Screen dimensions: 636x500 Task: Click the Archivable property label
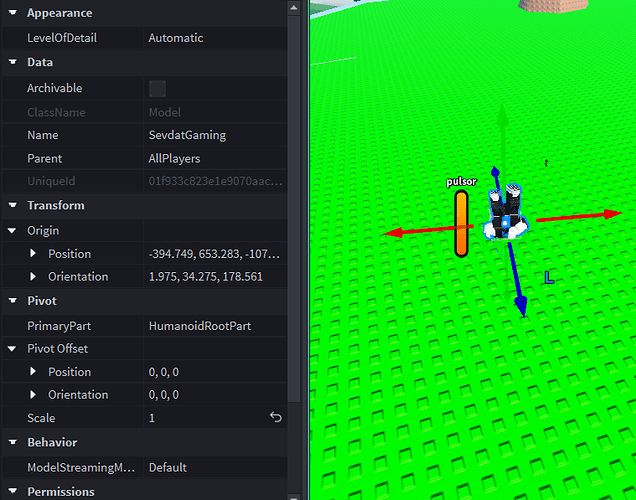pos(55,88)
